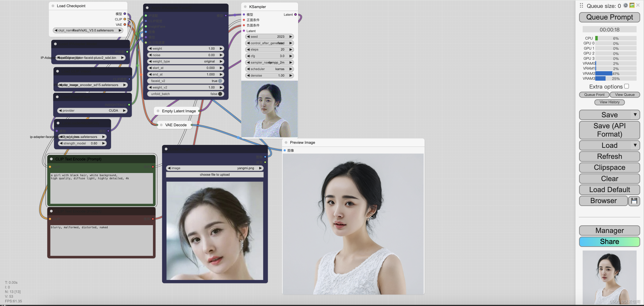Click the Latent output port on KSampler

[x=295, y=15]
